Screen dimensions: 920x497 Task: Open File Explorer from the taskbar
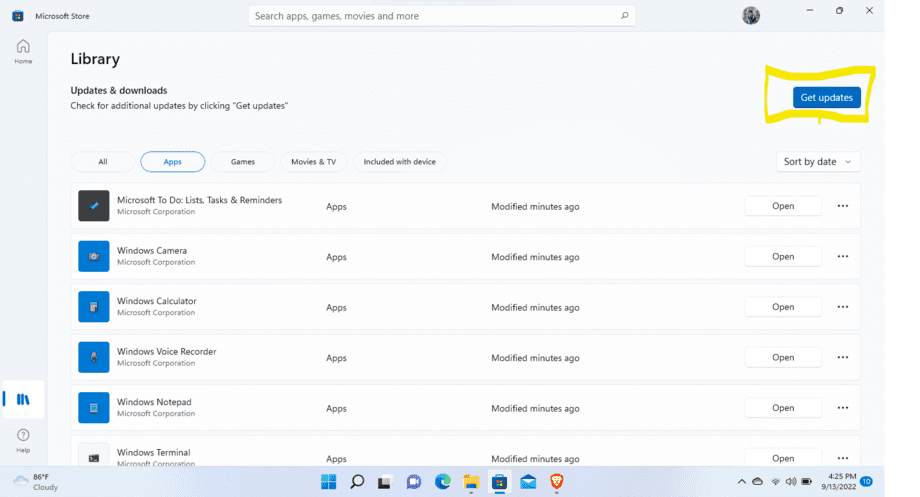coord(471,482)
